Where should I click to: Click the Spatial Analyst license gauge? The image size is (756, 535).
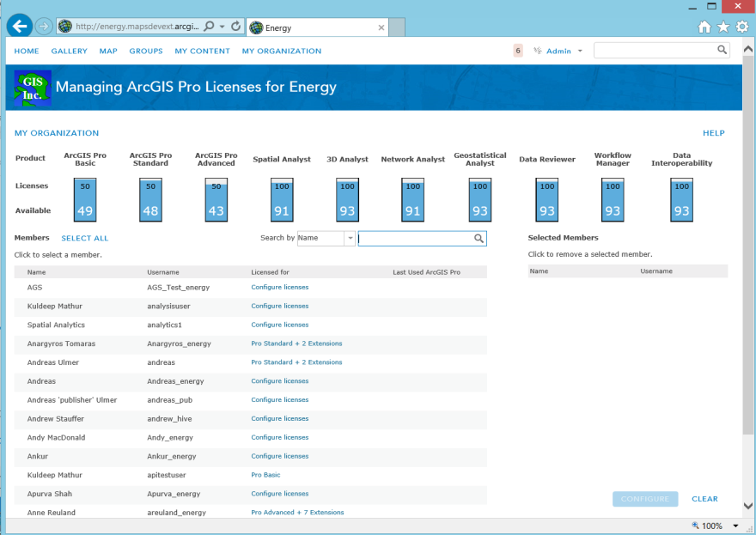click(282, 199)
